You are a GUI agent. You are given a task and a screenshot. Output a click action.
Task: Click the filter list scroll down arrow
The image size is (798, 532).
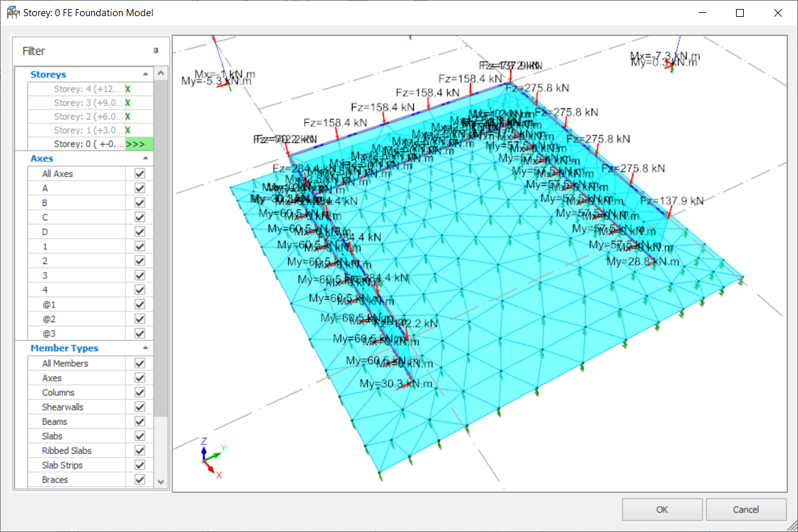coord(161,482)
